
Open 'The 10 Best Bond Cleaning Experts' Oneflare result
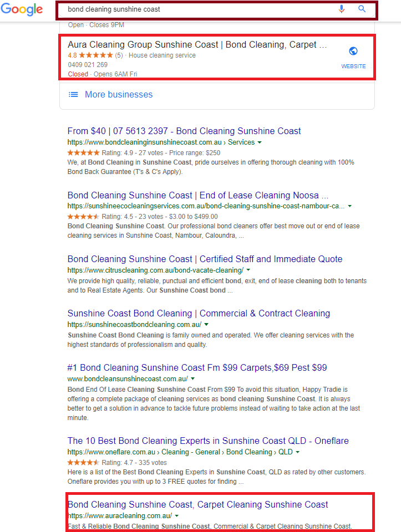pyautogui.click(x=208, y=441)
